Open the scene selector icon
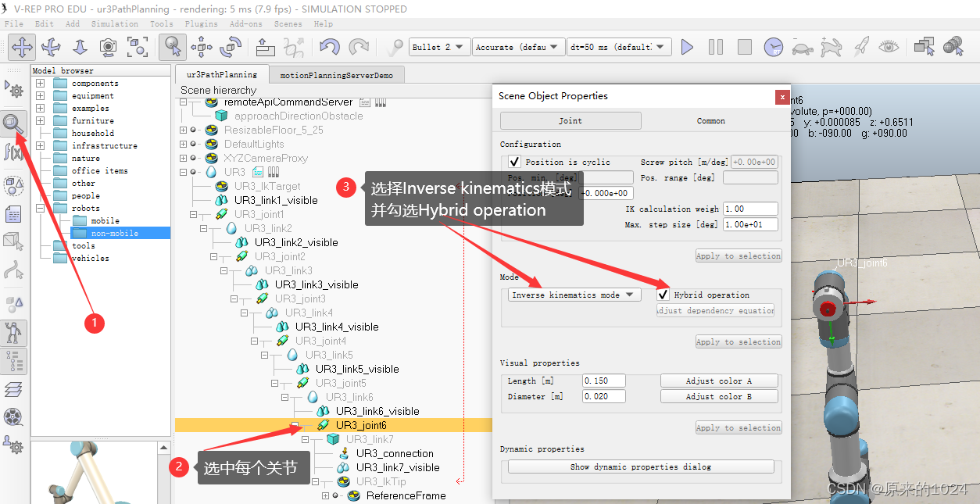The width and height of the screenshot is (980, 504). tap(953, 47)
